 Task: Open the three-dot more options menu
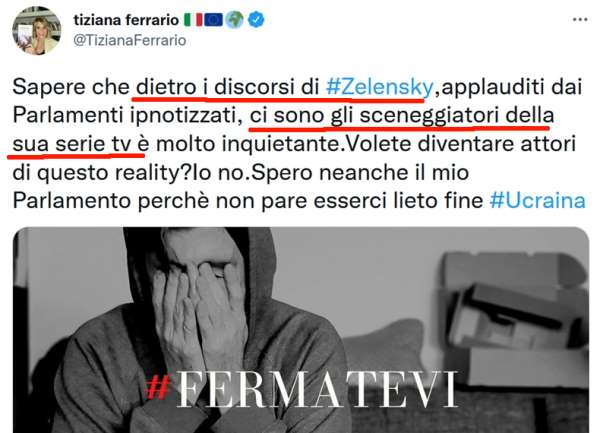[x=580, y=20]
